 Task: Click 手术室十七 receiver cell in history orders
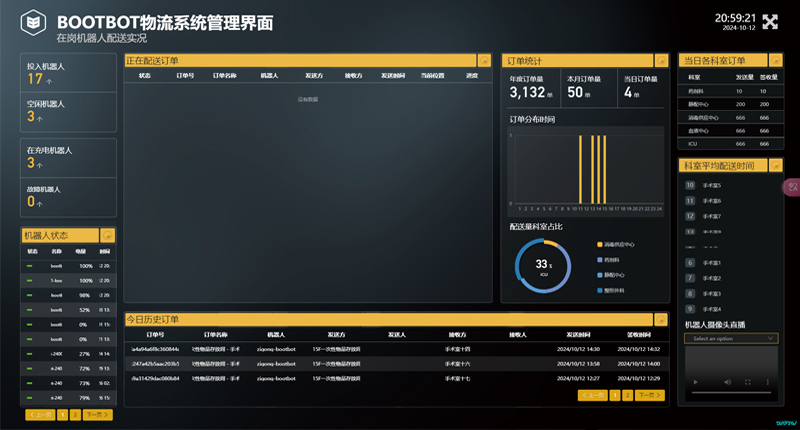(x=457, y=378)
